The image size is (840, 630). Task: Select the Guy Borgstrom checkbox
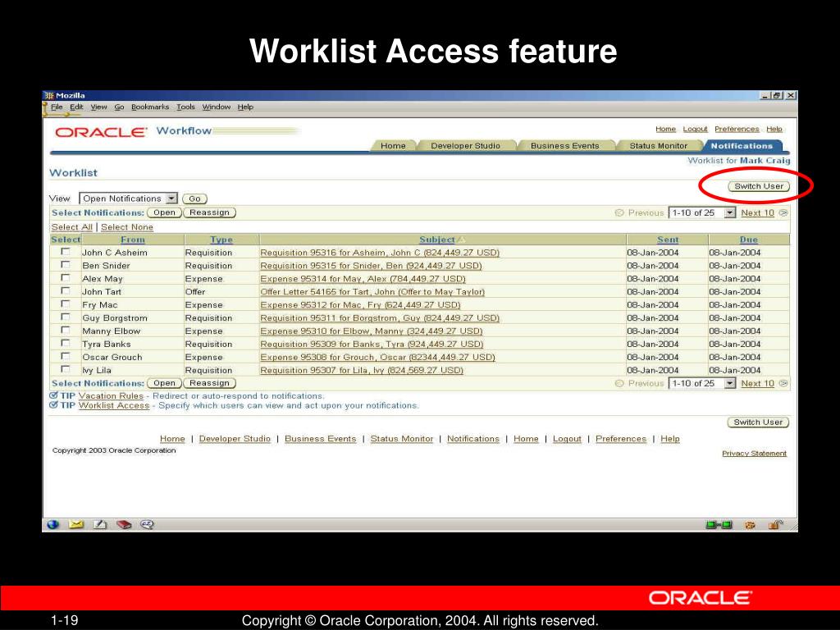(66, 317)
